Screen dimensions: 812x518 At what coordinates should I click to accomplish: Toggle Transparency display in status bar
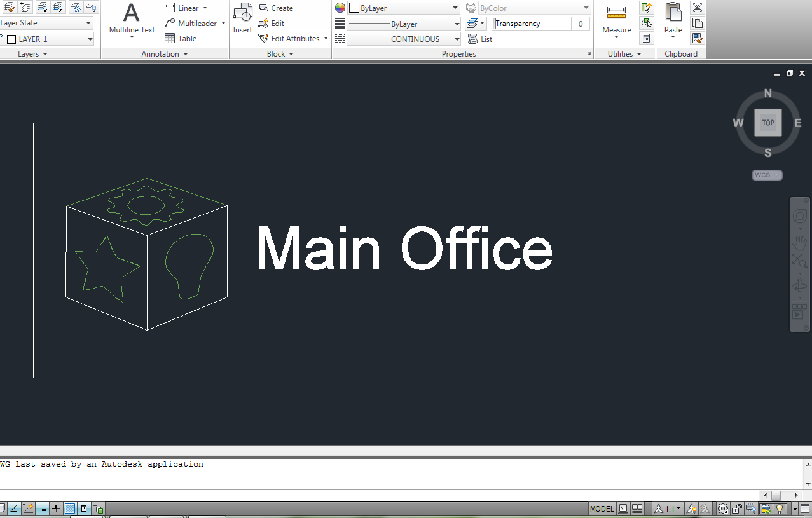point(70,508)
